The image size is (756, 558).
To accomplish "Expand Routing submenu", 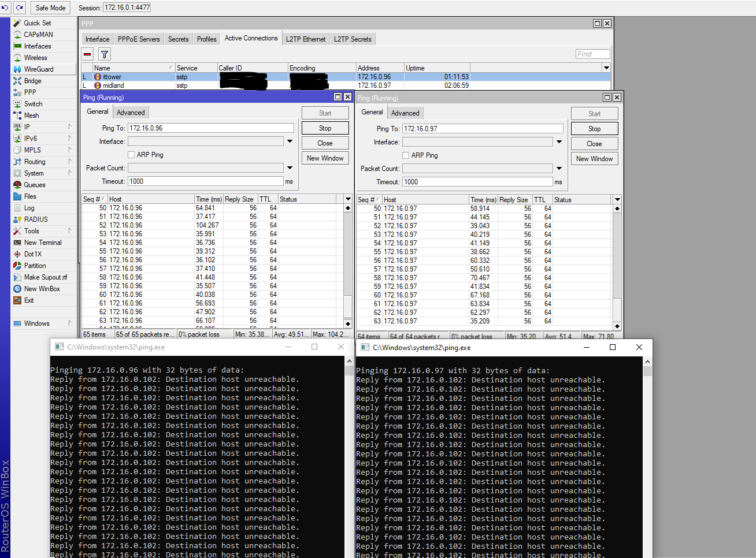I will point(70,162).
